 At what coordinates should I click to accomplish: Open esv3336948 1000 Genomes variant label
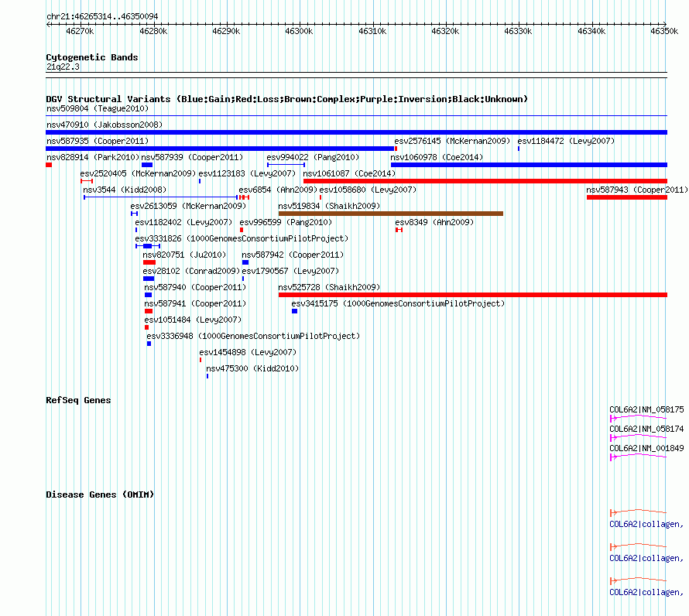(x=253, y=336)
